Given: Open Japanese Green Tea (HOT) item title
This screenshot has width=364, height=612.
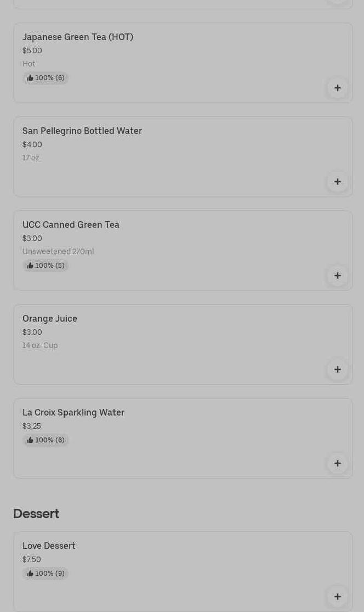Looking at the screenshot, I should [78, 37].
